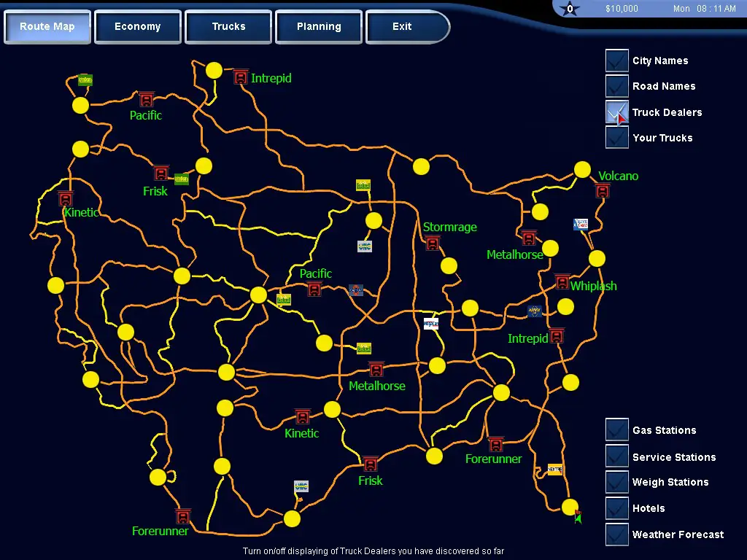The image size is (747, 560).
Task: Enable the City Names checkbox
Action: coord(617,61)
